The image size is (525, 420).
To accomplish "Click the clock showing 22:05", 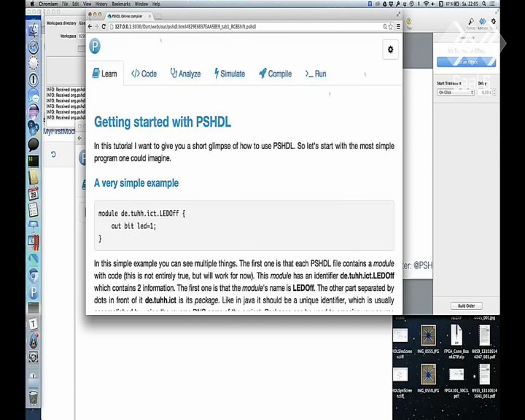I will (470, 4).
